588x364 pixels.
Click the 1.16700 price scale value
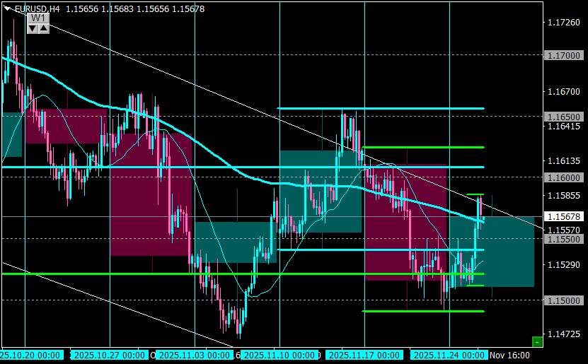pos(564,92)
